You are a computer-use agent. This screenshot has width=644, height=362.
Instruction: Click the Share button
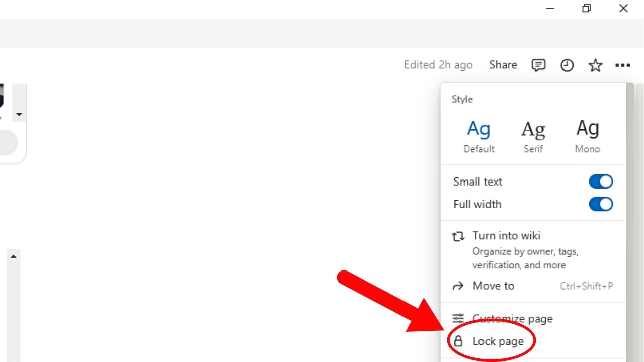pyautogui.click(x=503, y=65)
